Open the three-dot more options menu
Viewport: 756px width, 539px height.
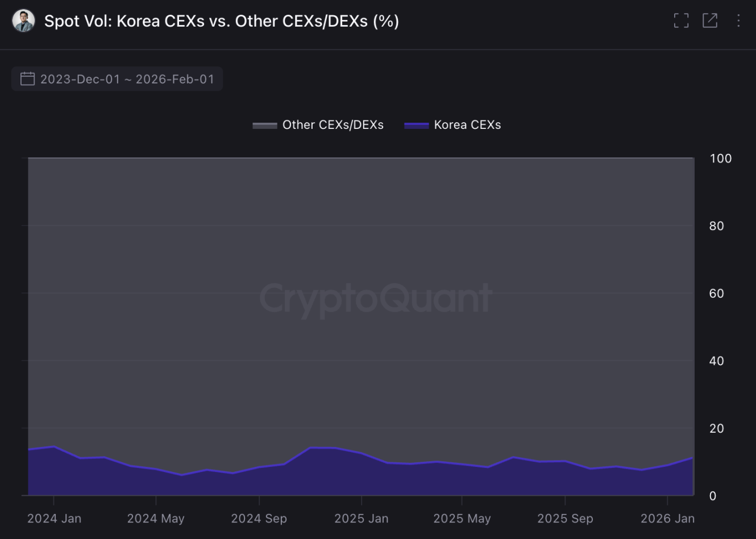coord(738,21)
